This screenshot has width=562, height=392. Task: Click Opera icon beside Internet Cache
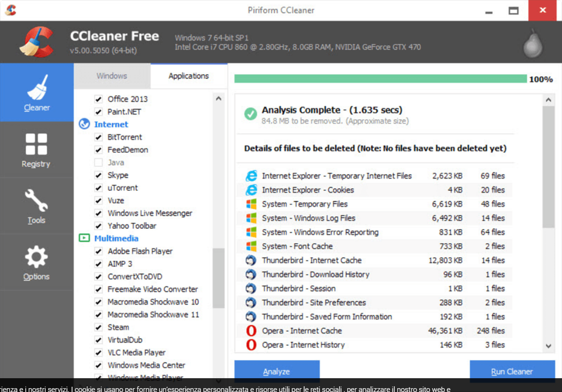(x=251, y=331)
